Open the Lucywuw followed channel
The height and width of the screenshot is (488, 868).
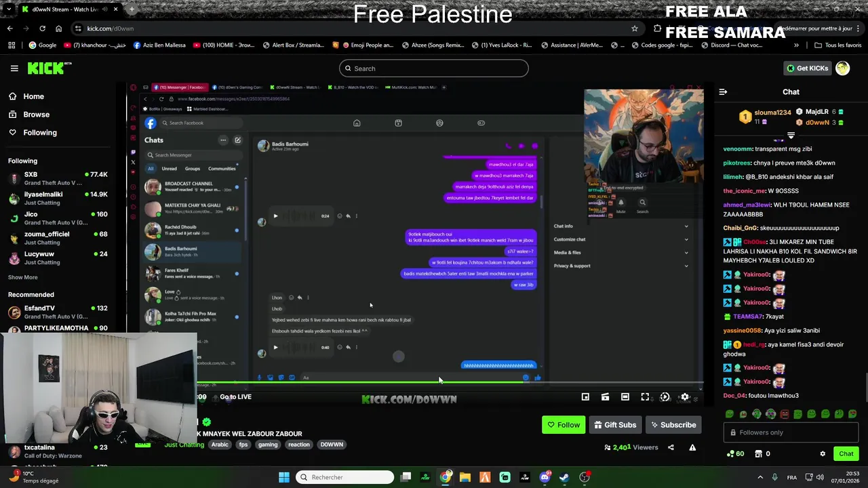coord(58,258)
